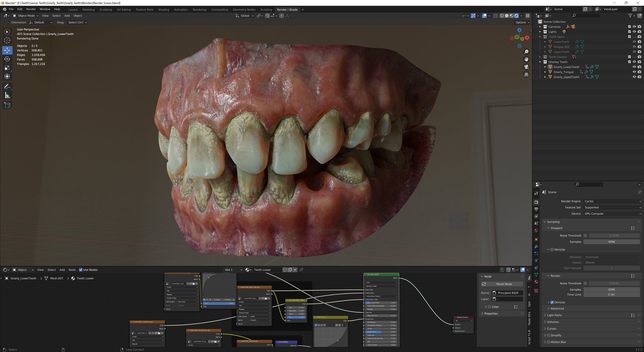Activate the Scale tool
The height and width of the screenshot is (352, 644).
[x=7, y=67]
